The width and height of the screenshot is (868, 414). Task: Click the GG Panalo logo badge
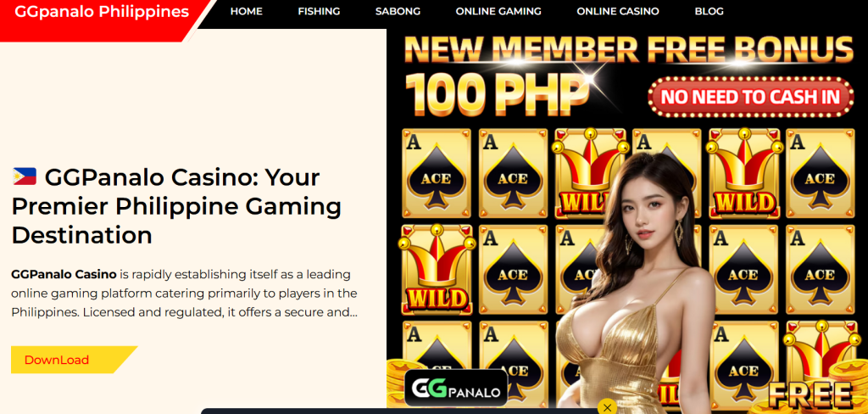(x=455, y=388)
